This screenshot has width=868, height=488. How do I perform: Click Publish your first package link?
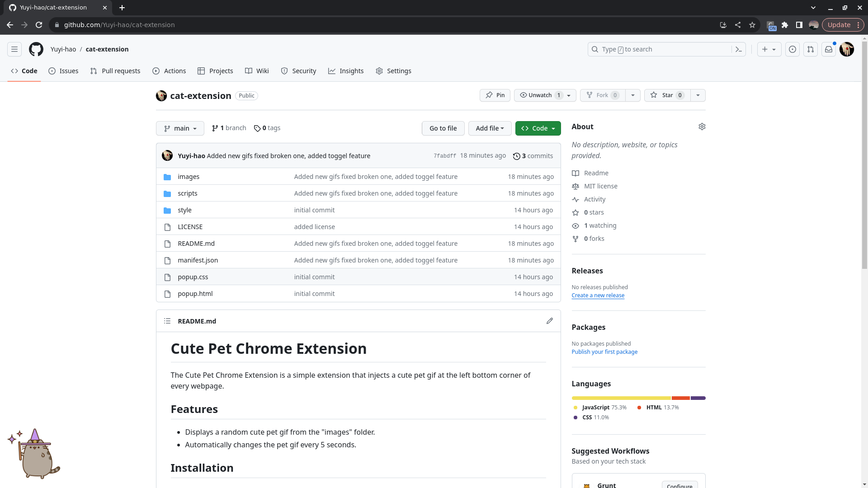click(604, 352)
